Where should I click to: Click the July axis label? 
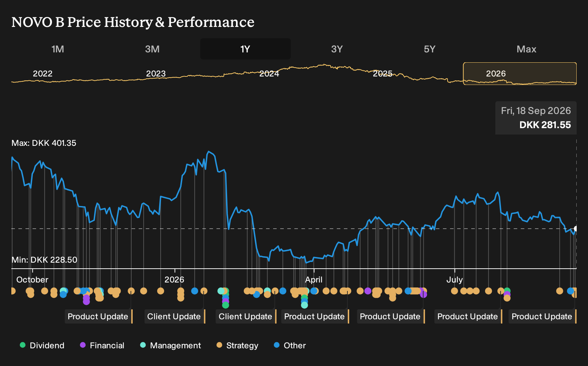click(455, 280)
